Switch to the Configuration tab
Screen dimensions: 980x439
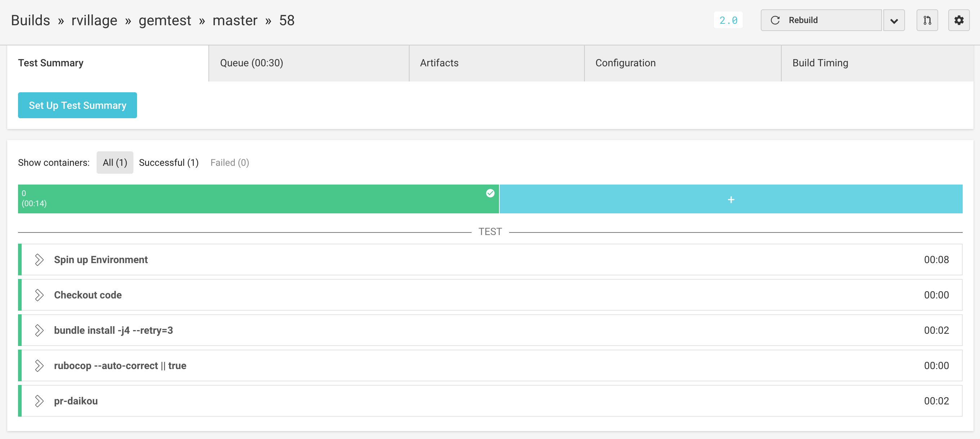tap(626, 63)
